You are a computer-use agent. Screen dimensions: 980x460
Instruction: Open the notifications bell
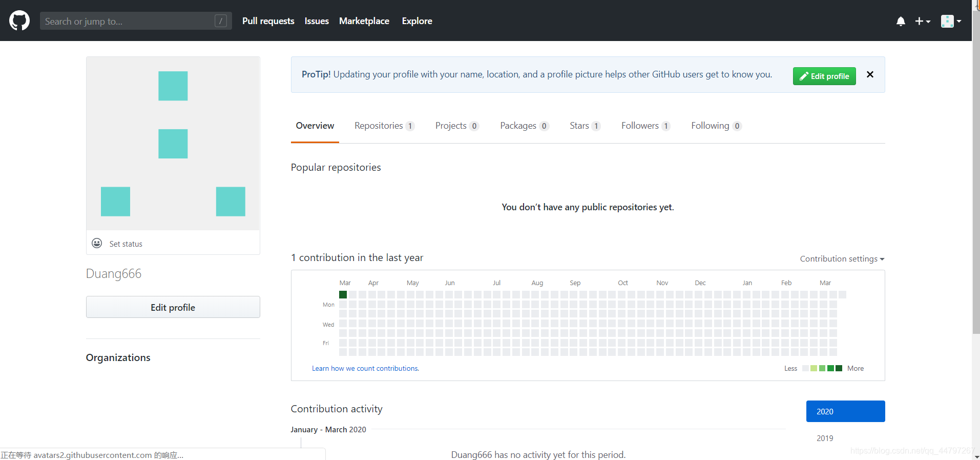(x=901, y=21)
